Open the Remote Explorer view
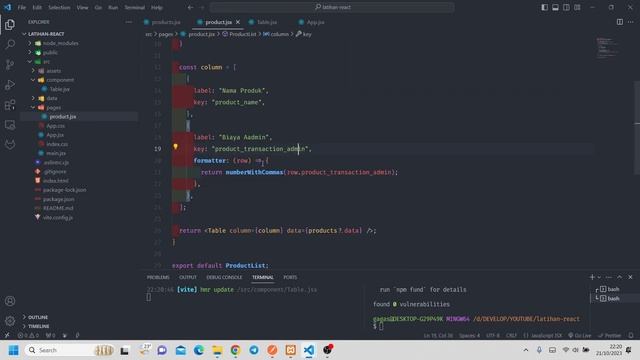This screenshot has width=640, height=360. coord(10,124)
